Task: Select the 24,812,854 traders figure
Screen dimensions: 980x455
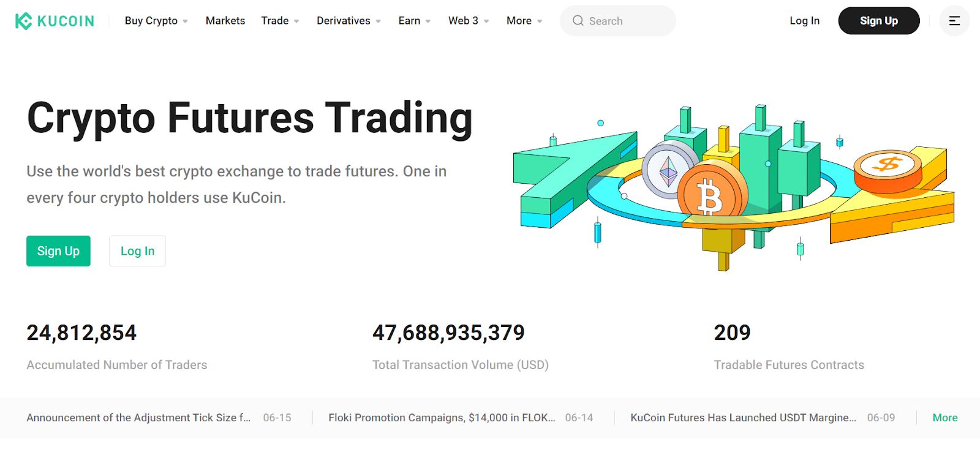Action: [x=81, y=333]
